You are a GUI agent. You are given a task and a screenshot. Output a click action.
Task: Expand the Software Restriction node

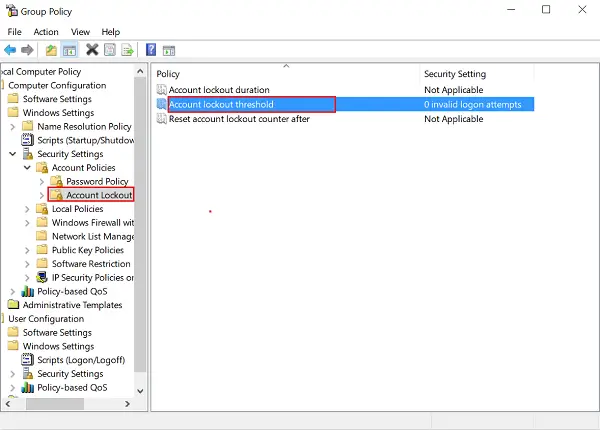[x=27, y=264]
